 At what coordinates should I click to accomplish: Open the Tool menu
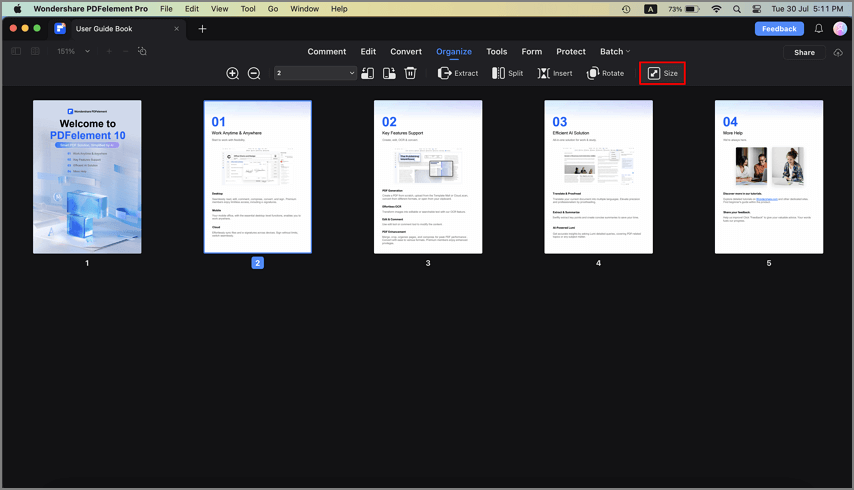248,9
